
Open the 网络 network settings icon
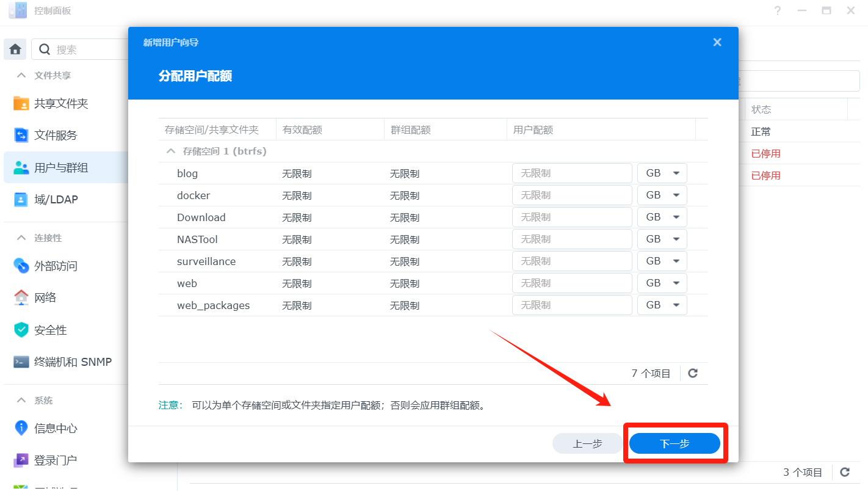pyautogui.click(x=21, y=298)
